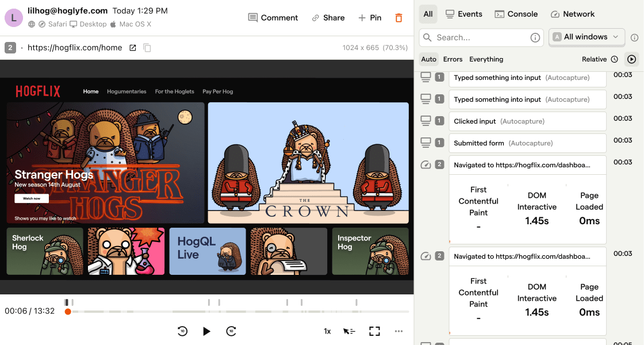Click the Desktop device icon
The width and height of the screenshot is (644, 345).
coord(74,24)
